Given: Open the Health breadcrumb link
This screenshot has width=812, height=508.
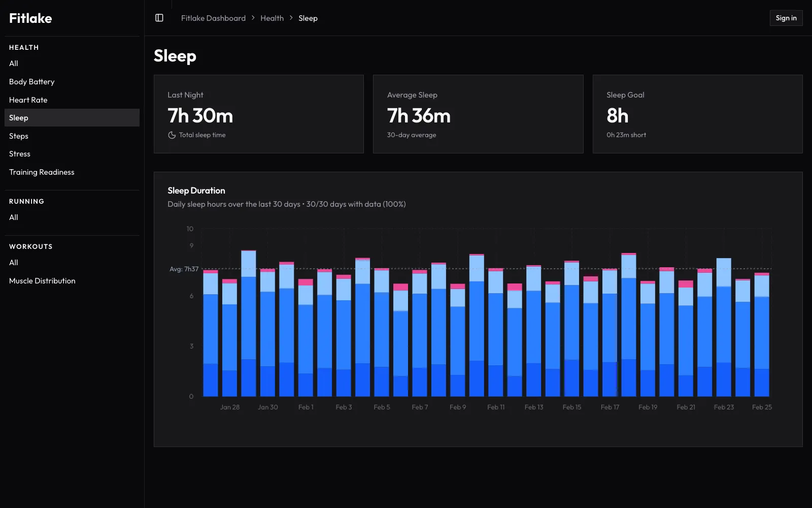Looking at the screenshot, I should click(x=272, y=18).
